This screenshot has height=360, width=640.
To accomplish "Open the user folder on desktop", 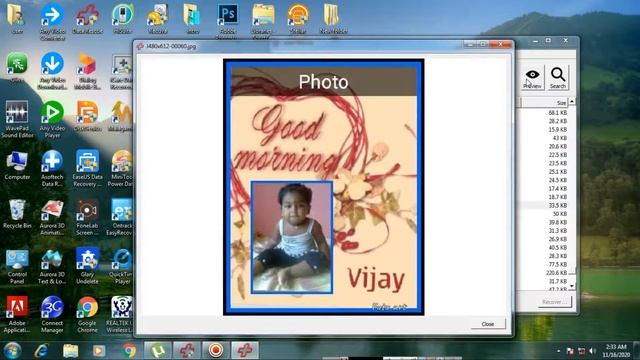I will pos(16,18).
